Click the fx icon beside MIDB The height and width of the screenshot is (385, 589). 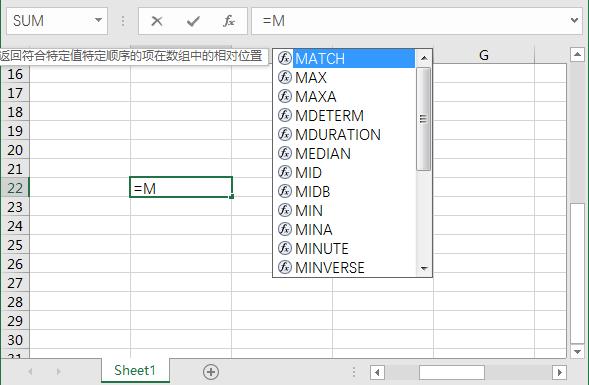[x=285, y=191]
